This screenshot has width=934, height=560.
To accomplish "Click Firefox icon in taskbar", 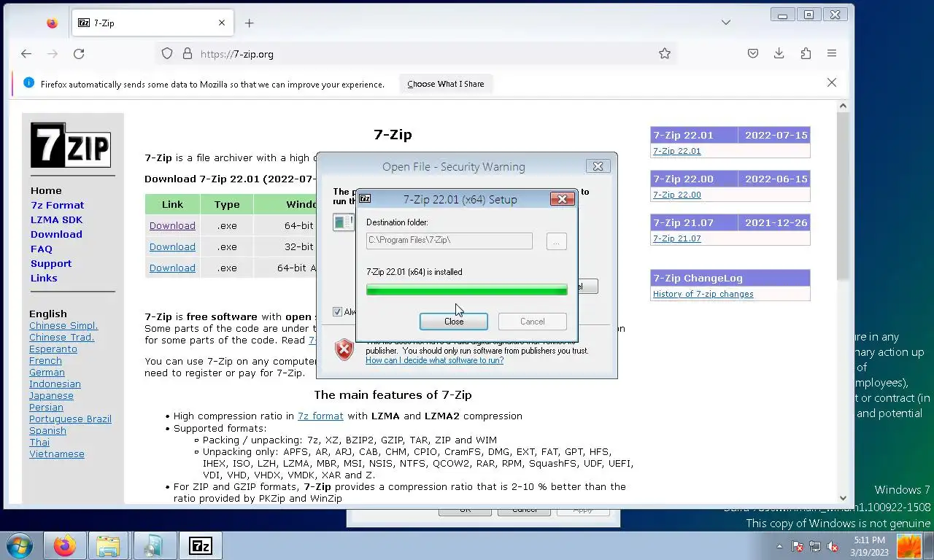I will pyautogui.click(x=64, y=545).
